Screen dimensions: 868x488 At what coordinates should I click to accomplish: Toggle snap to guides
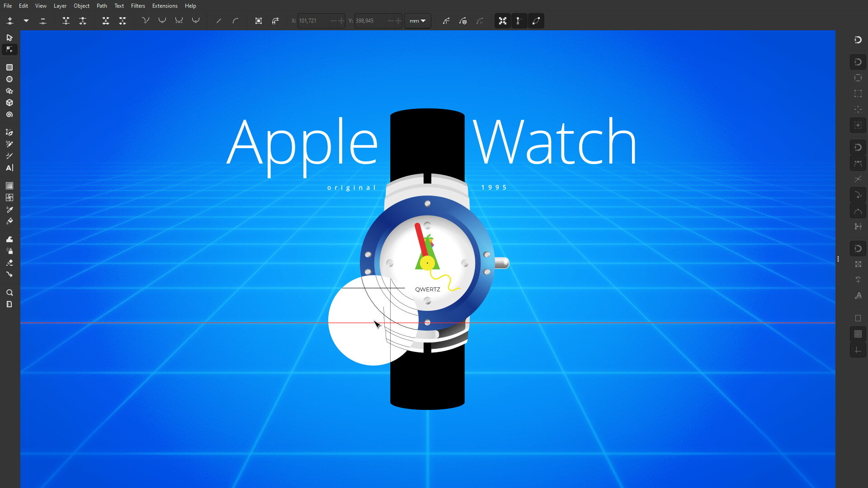click(858, 350)
